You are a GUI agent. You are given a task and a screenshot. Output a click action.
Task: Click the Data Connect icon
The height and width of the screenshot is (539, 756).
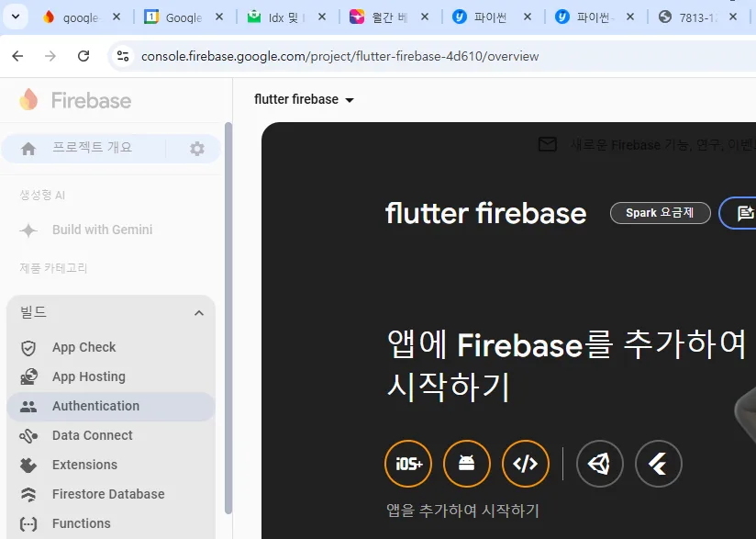coord(28,436)
